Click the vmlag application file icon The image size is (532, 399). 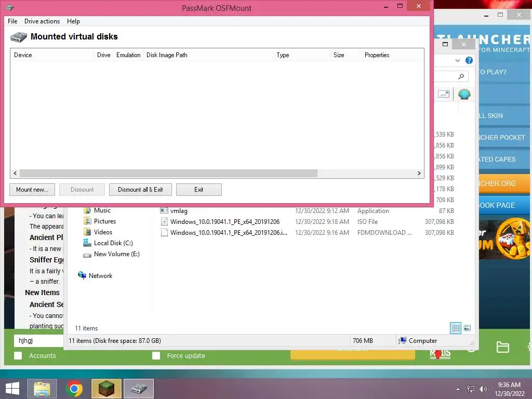164,210
